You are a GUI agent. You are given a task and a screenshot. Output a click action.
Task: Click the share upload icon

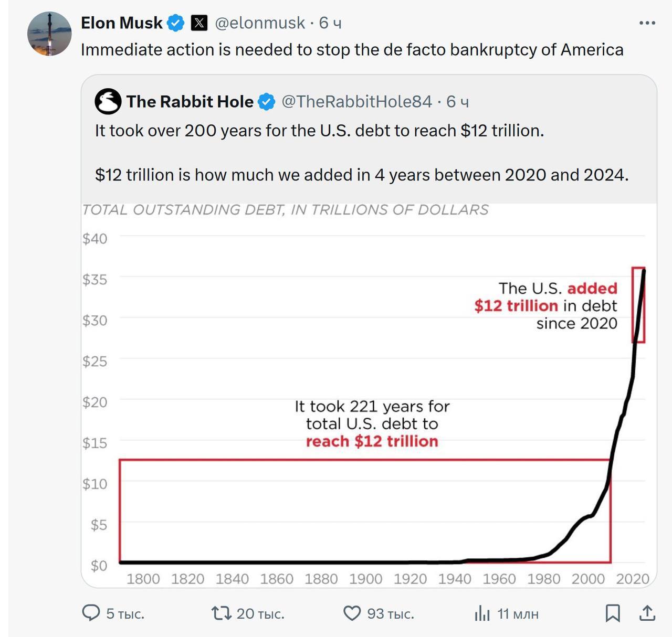click(647, 613)
